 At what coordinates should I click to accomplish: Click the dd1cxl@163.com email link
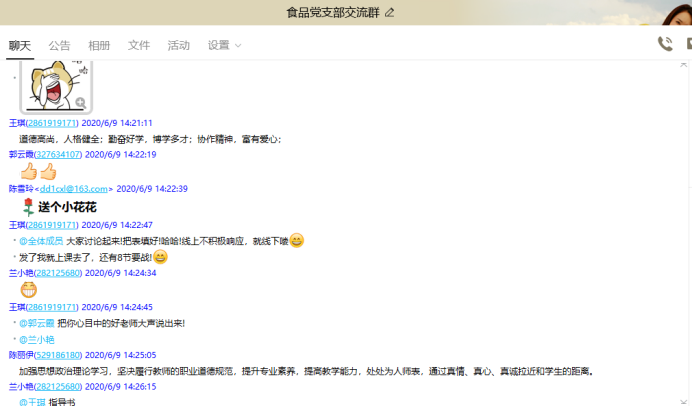(73, 189)
